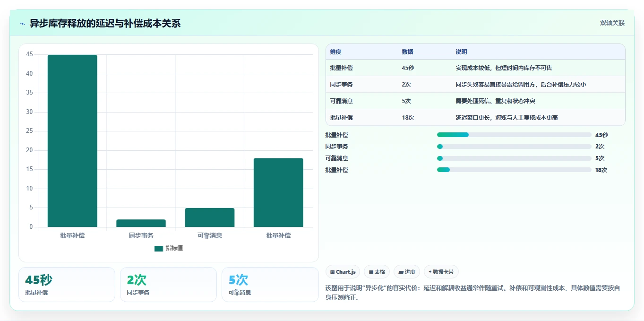Click the 可靠消息 x-axis label under the chart
Viewport: 644px width, 321px height.
coord(209,235)
